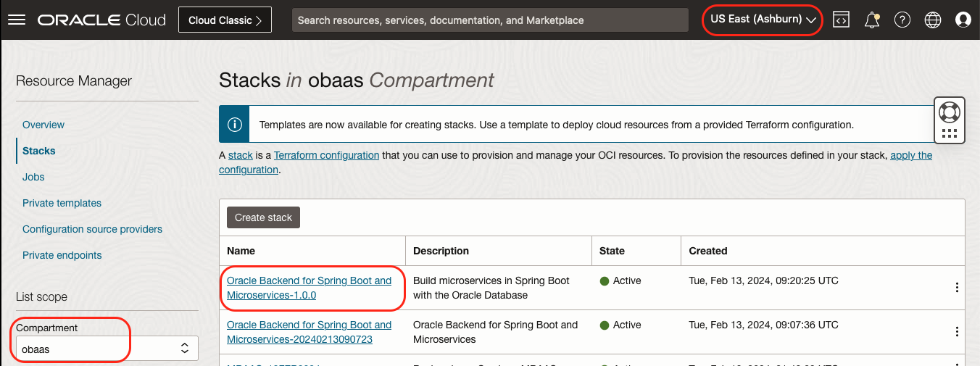Open the user profile avatar
This screenshot has width=980, height=366.
(x=963, y=20)
